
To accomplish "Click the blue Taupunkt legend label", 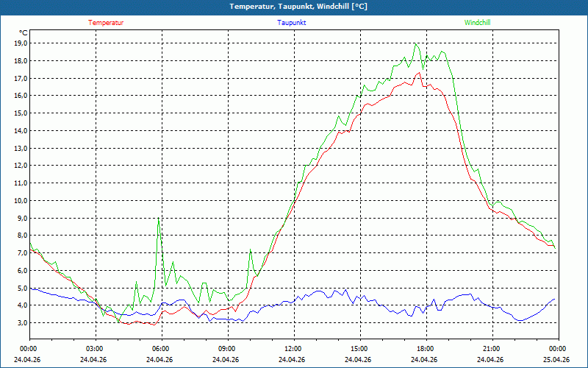I will tap(292, 23).
